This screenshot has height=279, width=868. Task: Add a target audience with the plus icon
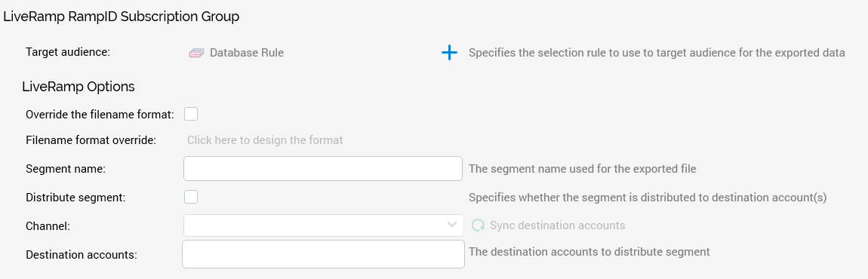[450, 53]
